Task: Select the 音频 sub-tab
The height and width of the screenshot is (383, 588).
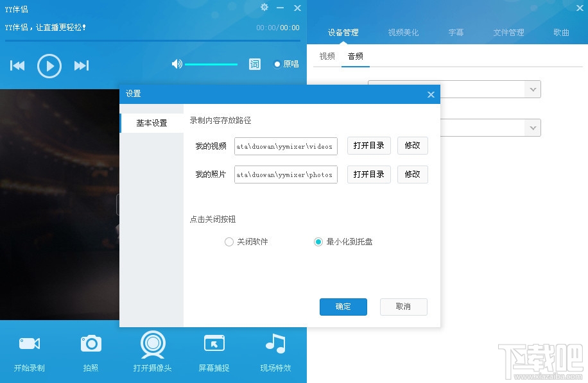Action: (x=356, y=56)
